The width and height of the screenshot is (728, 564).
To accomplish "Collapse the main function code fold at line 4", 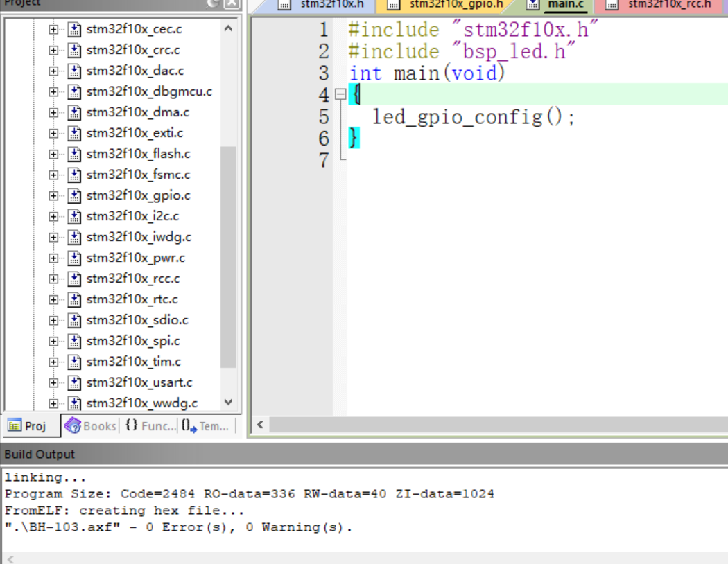I will [x=340, y=95].
